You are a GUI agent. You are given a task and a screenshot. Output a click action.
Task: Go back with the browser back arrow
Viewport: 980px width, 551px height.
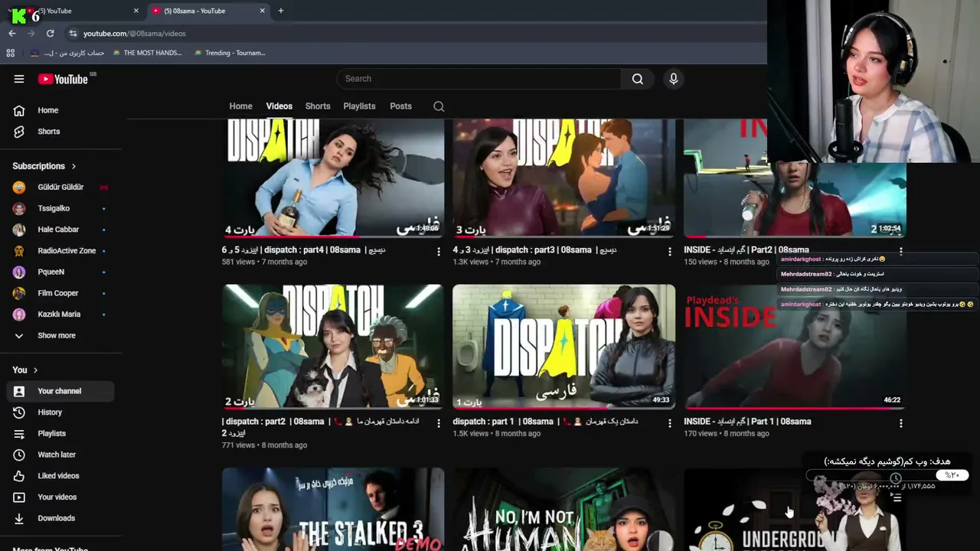pyautogui.click(x=12, y=34)
